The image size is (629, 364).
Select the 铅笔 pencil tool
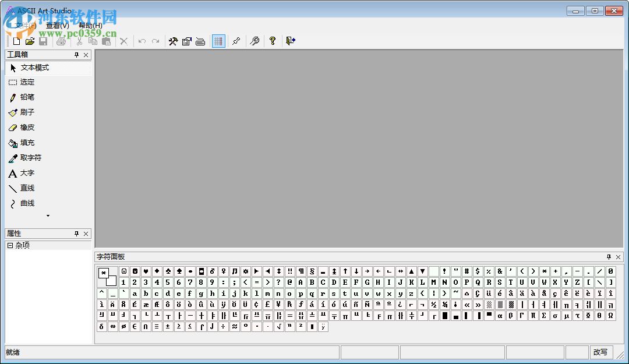[26, 97]
